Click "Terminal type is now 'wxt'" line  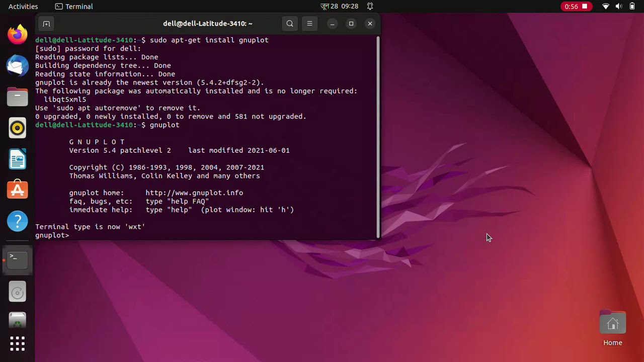[90, 227]
